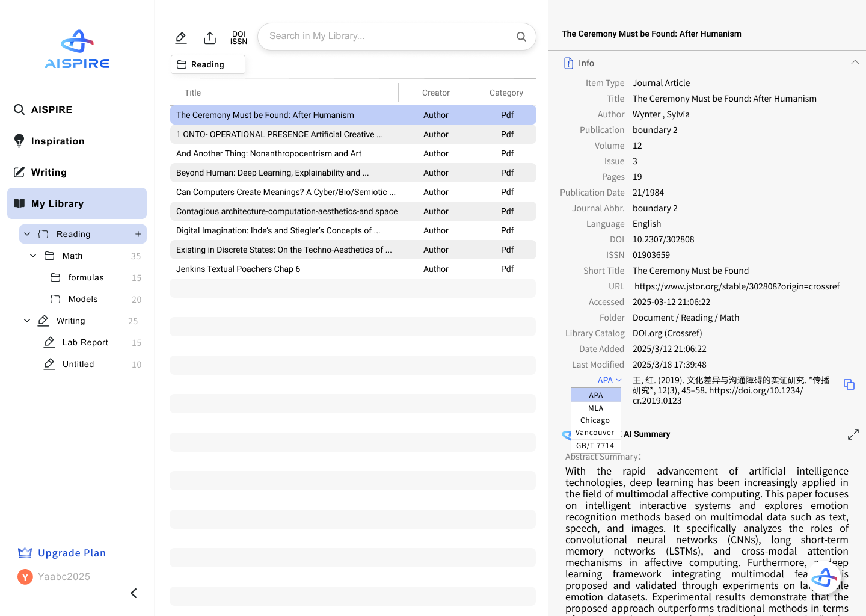Select MLA from the citation format menu
Viewport: 866px width, 616px height.
(x=595, y=408)
